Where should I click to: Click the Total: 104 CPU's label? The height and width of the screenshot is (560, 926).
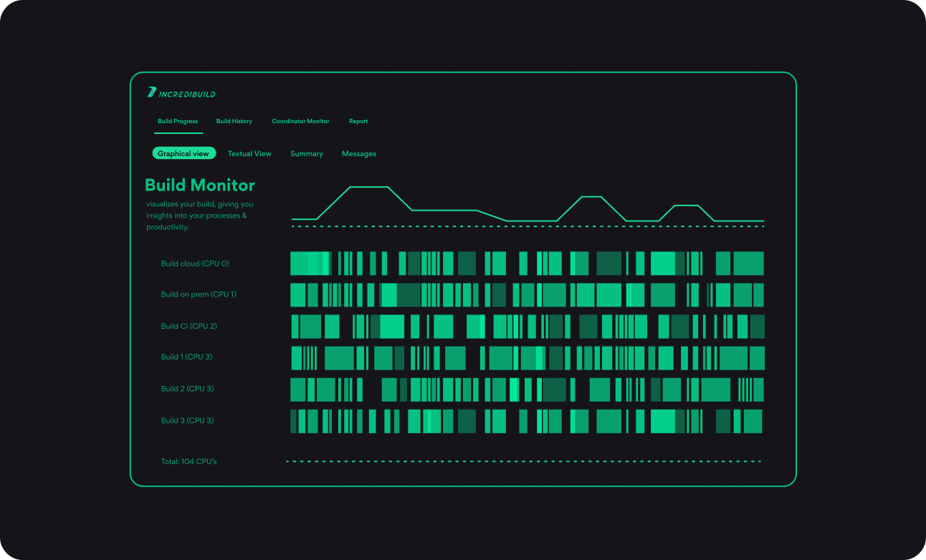point(188,462)
